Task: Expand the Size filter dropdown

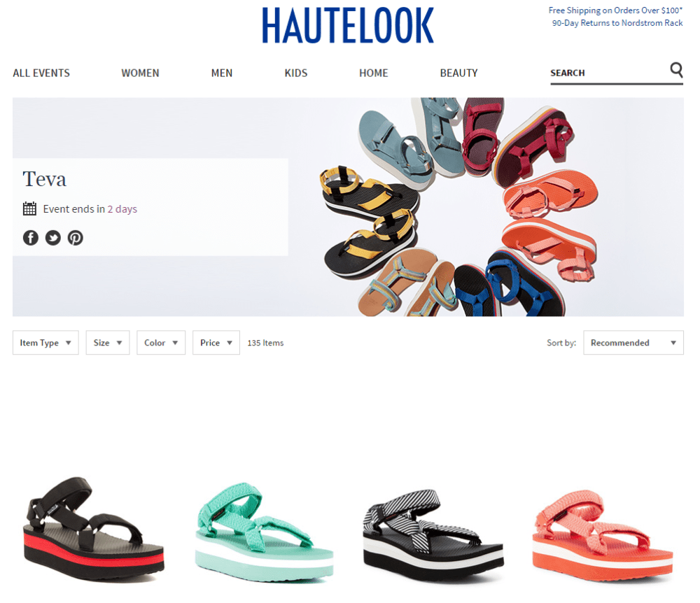Action: coord(108,343)
